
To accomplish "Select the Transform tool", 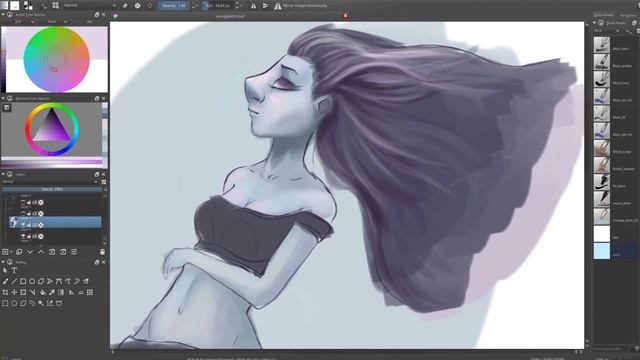I will point(23,292).
